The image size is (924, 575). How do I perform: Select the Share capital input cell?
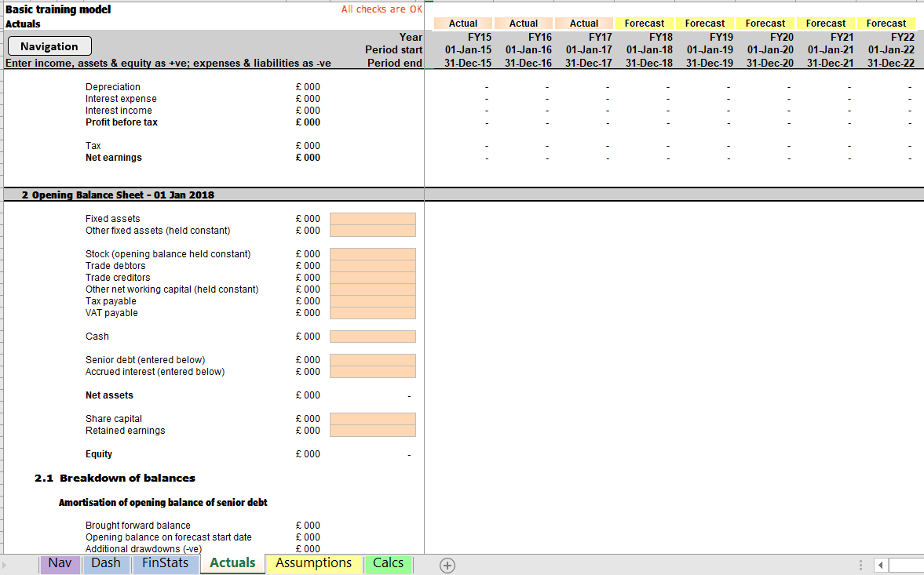click(x=373, y=419)
